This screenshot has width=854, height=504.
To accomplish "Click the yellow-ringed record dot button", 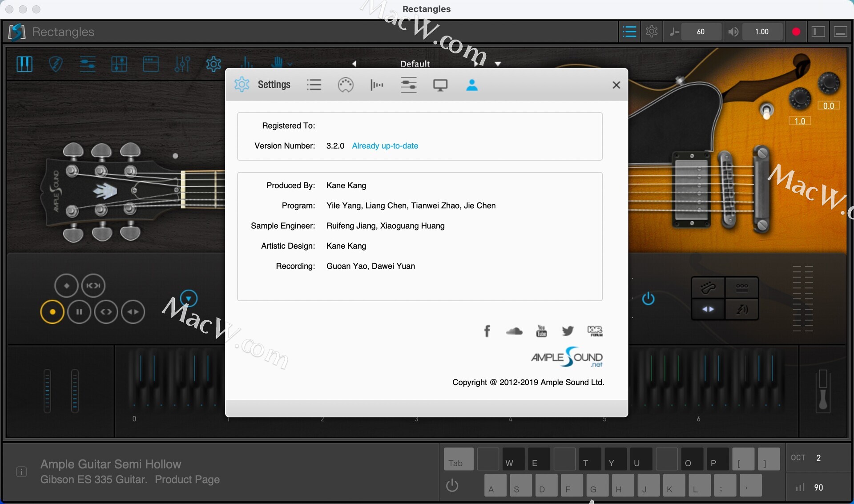I will click(x=52, y=312).
